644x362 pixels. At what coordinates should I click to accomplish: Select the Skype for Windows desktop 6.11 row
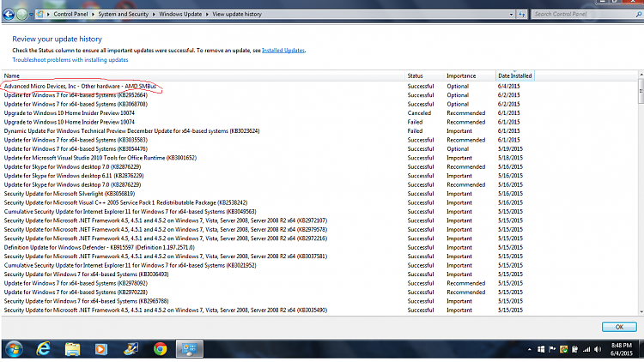click(x=269, y=176)
